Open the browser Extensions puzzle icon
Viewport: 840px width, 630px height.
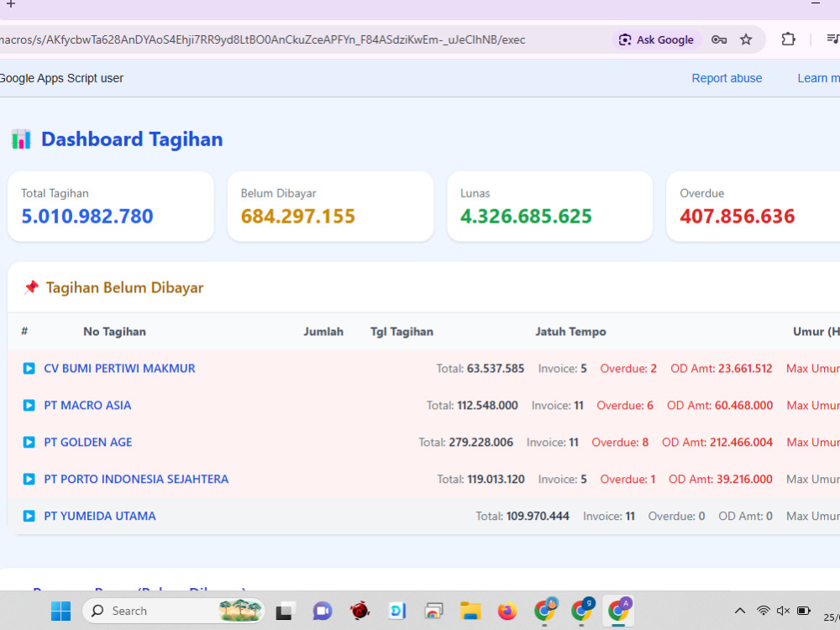click(788, 39)
